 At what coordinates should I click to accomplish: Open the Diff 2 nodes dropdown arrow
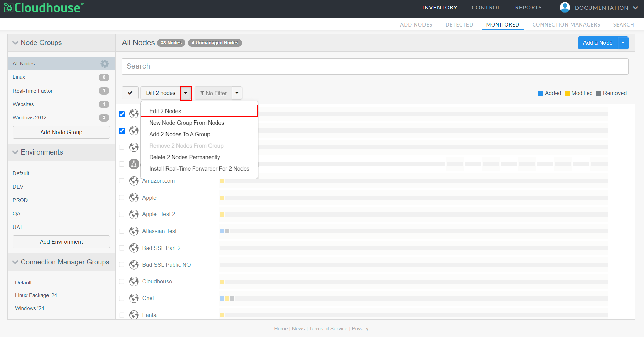click(186, 93)
